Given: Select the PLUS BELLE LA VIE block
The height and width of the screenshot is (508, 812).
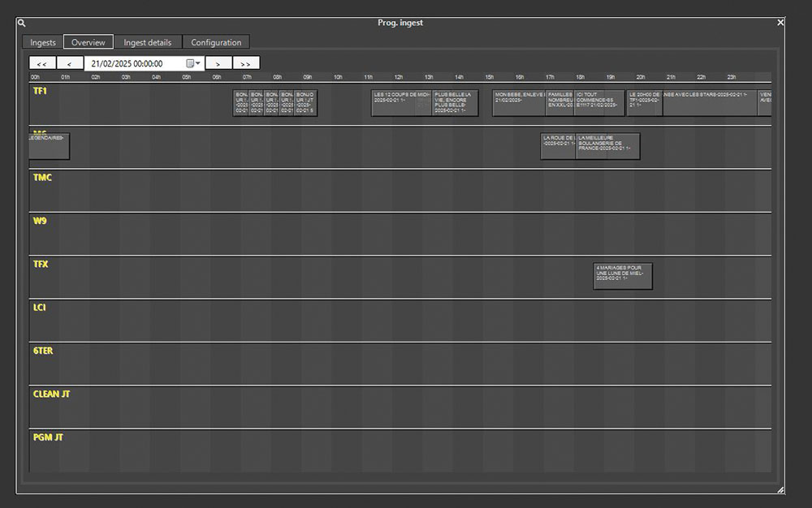Looking at the screenshot, I should click(455, 103).
